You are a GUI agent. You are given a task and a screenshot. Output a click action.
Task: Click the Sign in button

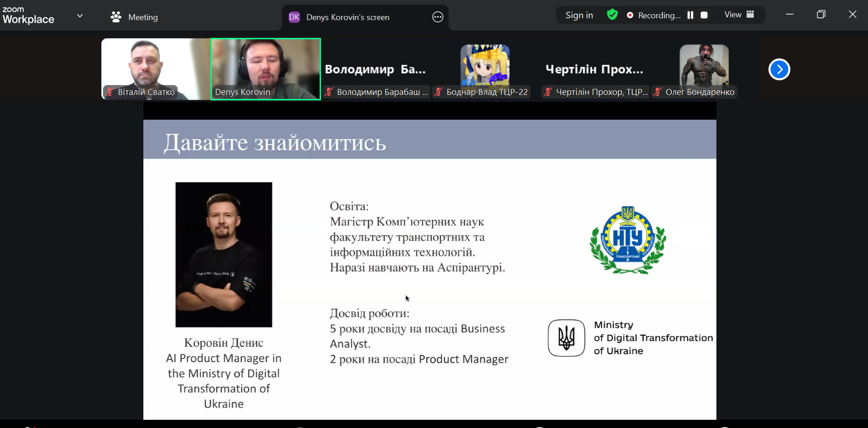point(579,15)
